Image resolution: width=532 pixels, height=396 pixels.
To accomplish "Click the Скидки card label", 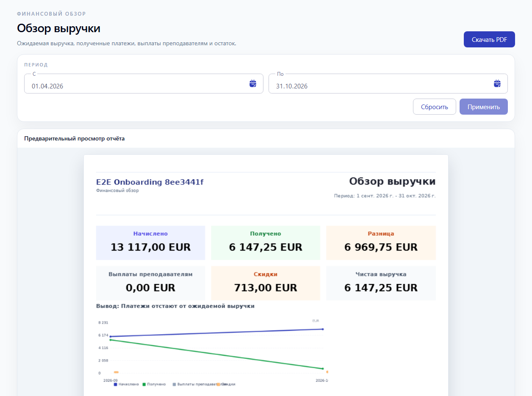I will click(266, 274).
